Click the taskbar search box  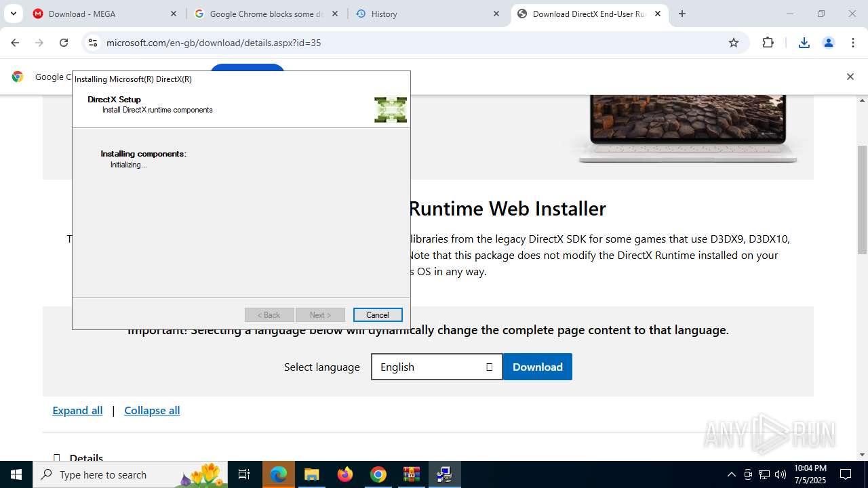click(130, 474)
